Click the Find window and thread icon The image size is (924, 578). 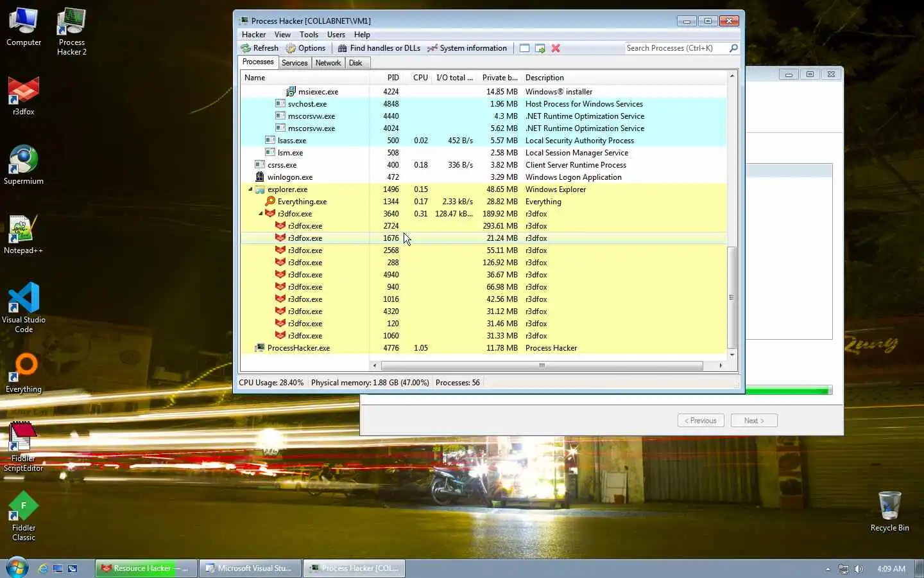540,48
